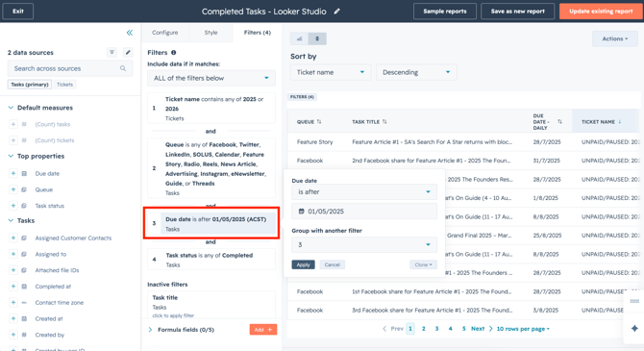Open Sample reports
The height and width of the screenshot is (351, 644).
tap(445, 12)
